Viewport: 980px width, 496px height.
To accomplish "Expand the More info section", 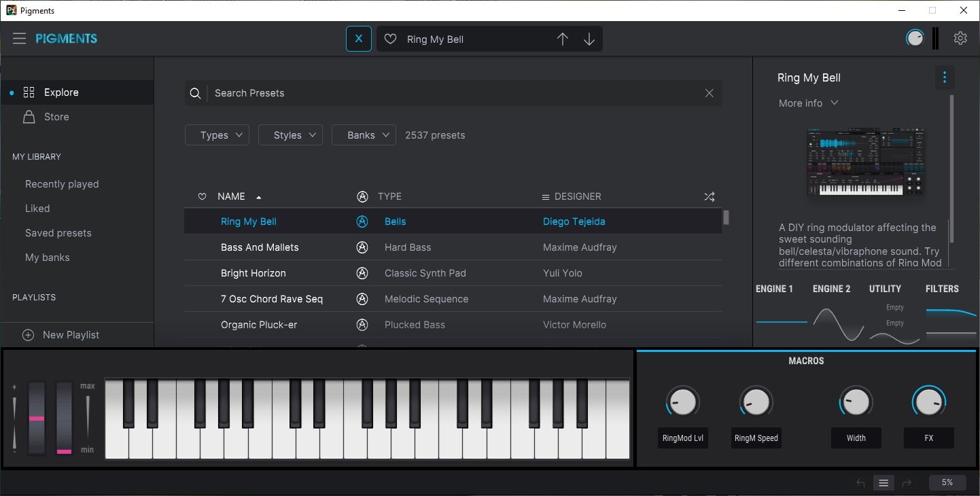I will [808, 103].
